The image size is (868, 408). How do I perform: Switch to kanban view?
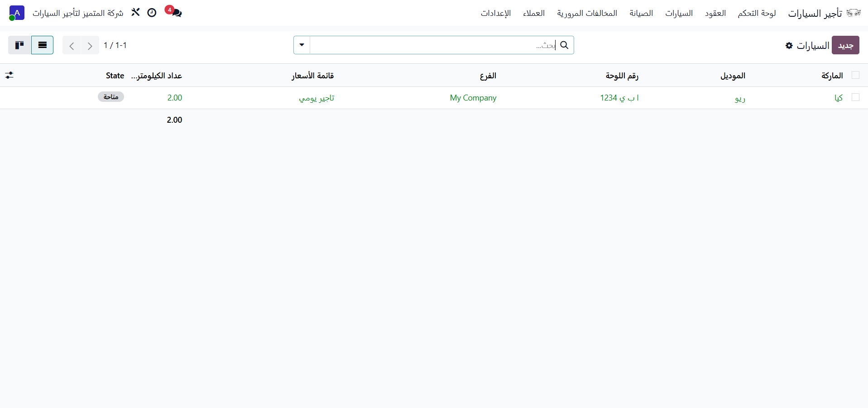point(19,45)
